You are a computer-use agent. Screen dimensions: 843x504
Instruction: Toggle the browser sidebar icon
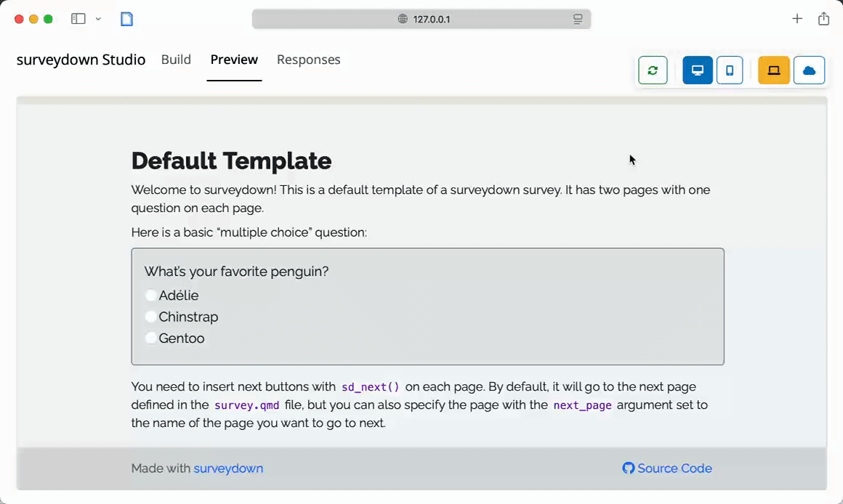coord(78,19)
